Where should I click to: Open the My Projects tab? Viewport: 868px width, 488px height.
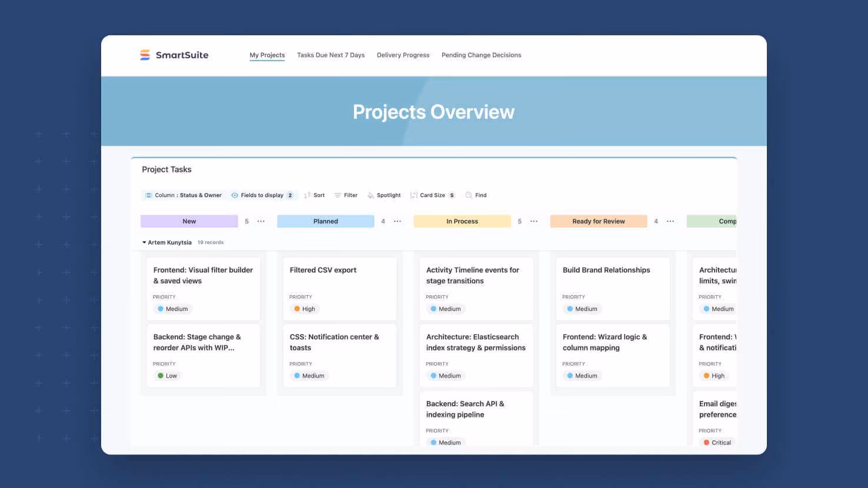tap(267, 55)
